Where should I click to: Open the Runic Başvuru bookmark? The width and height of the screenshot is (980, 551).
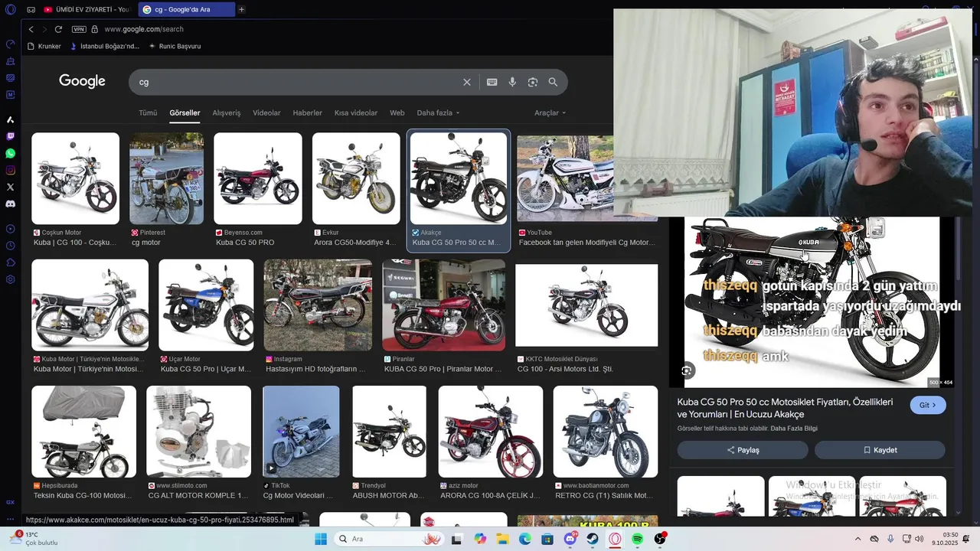pyautogui.click(x=174, y=46)
